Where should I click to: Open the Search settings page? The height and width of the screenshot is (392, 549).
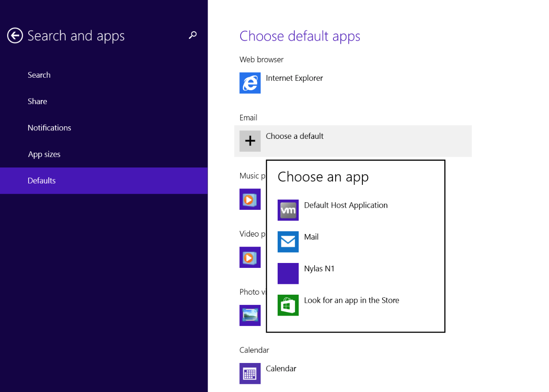click(x=39, y=75)
